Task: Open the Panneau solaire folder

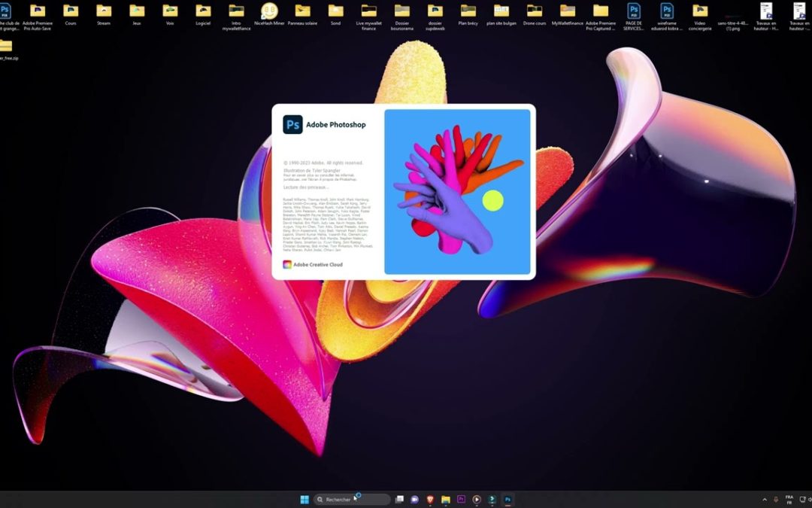Action: [x=302, y=14]
